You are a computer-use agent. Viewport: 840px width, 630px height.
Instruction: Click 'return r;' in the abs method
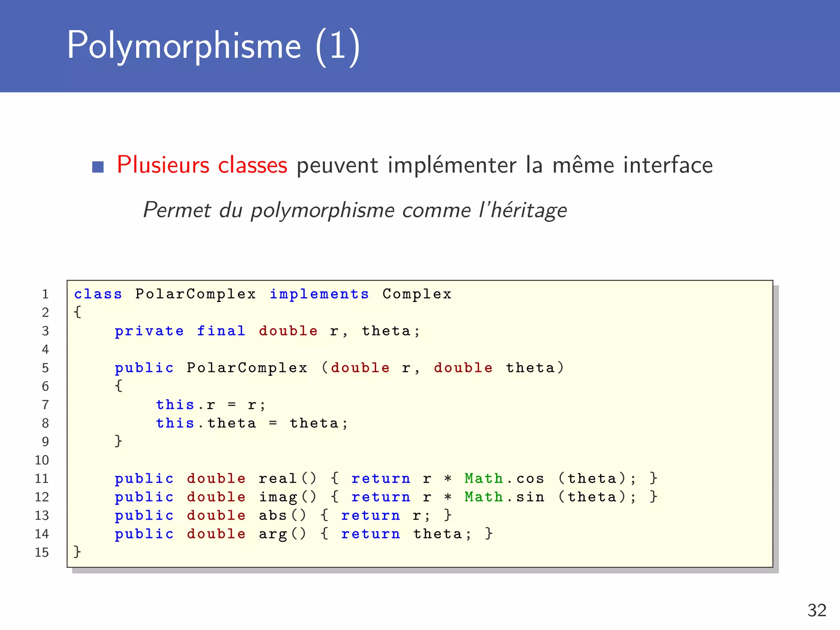click(x=386, y=516)
